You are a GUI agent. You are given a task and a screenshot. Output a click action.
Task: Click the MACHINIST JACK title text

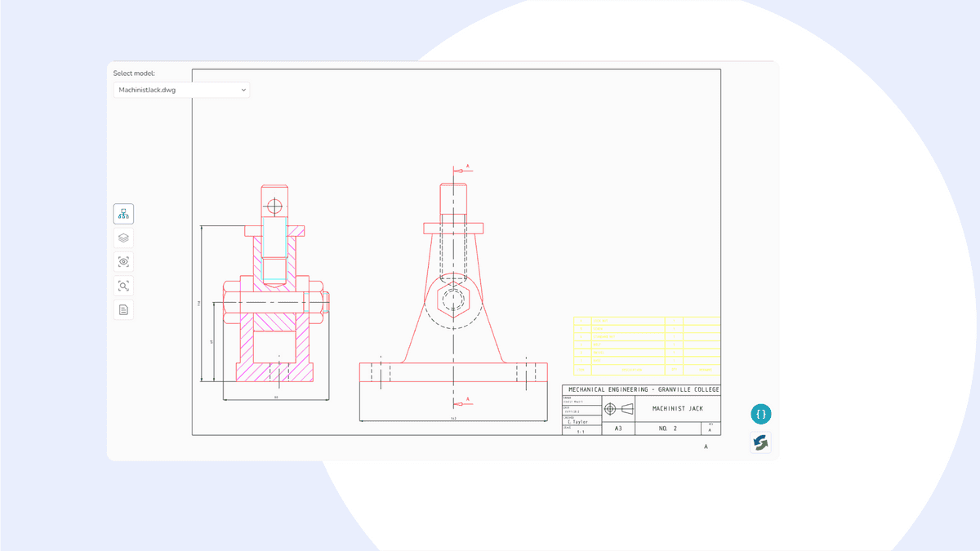pyautogui.click(x=677, y=409)
